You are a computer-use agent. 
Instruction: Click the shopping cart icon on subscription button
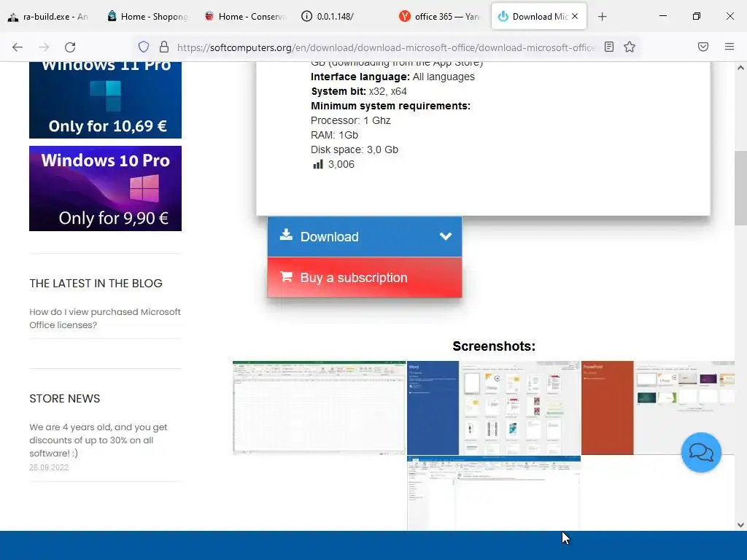click(x=286, y=276)
